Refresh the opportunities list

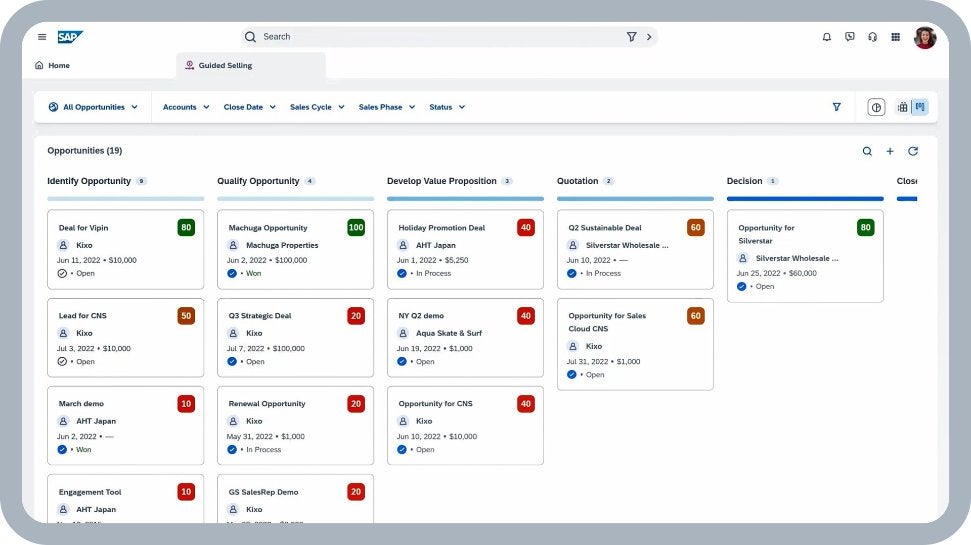913,151
